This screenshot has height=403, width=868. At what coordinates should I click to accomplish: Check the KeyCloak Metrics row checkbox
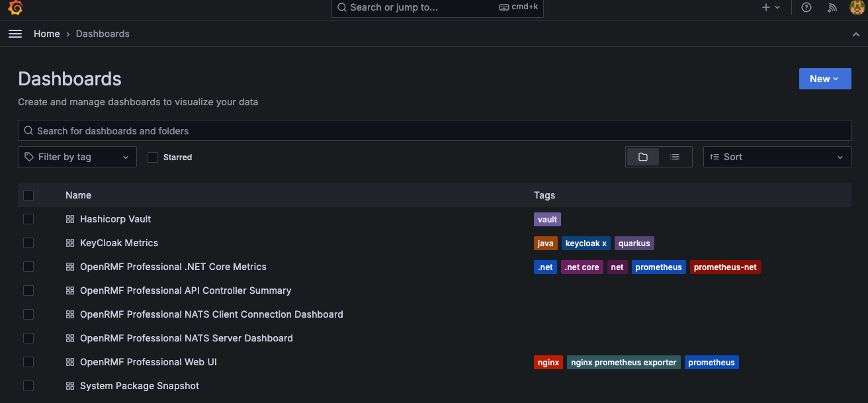click(x=28, y=243)
